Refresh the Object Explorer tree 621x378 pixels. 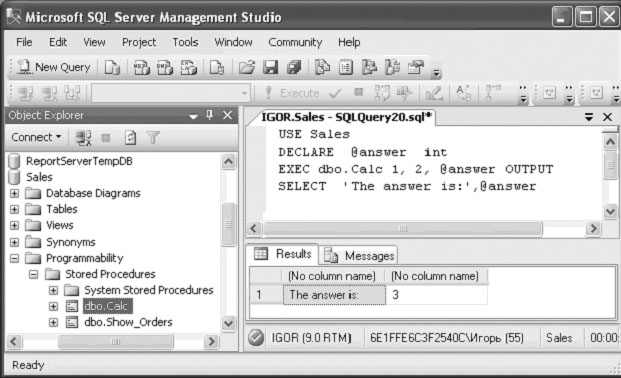tap(130, 137)
